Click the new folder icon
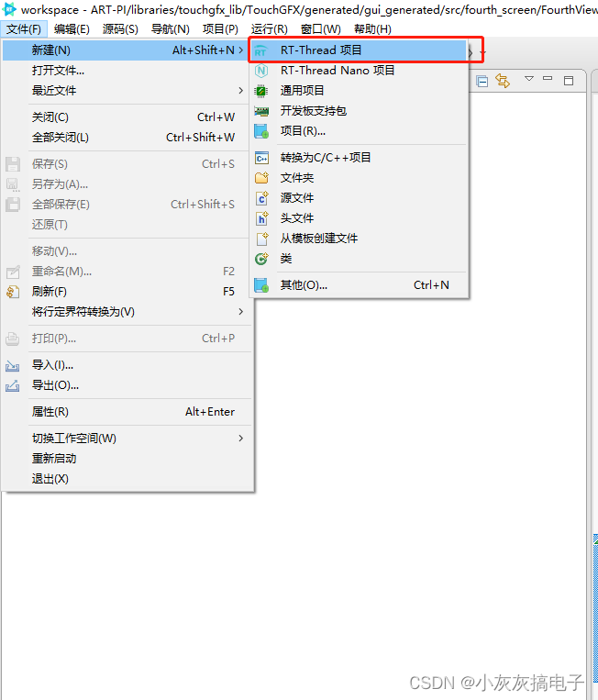598x700 pixels. click(x=261, y=178)
